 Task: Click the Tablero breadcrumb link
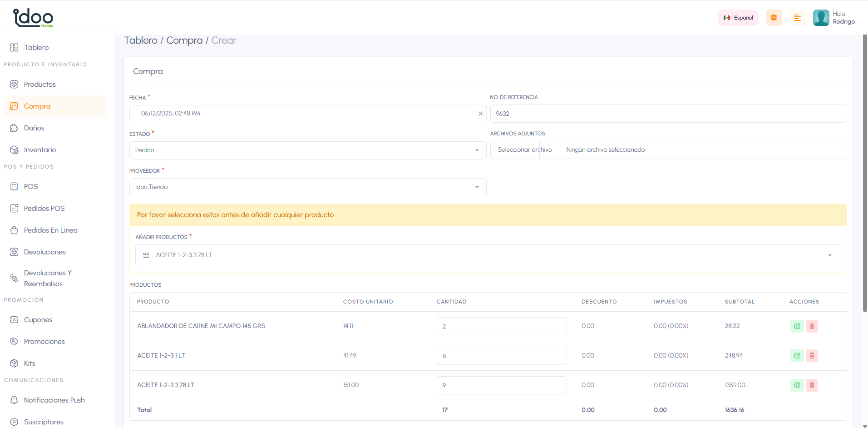[141, 40]
